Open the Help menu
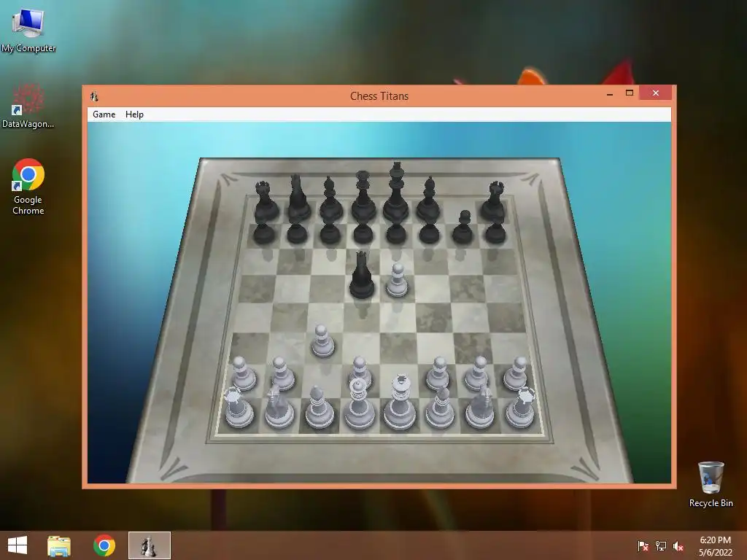The image size is (747, 560). (x=134, y=114)
